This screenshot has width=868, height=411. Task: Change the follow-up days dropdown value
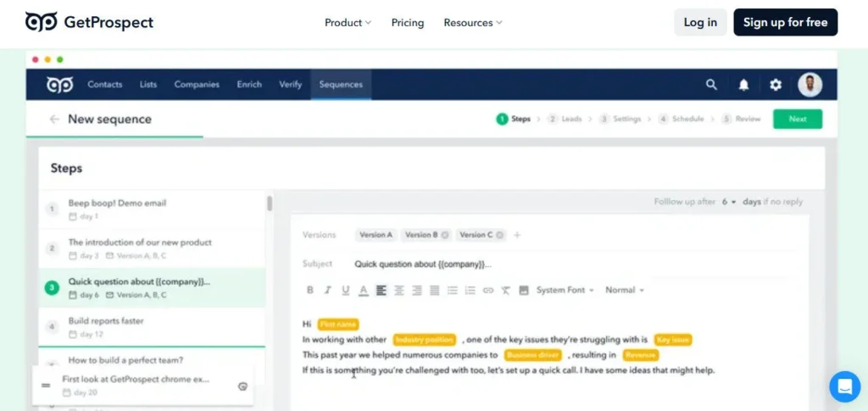point(728,202)
